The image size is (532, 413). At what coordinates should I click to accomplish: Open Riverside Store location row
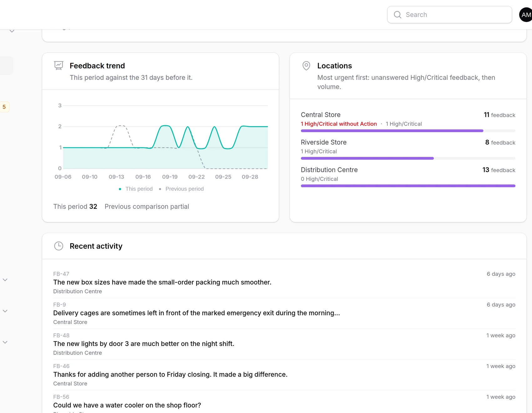pos(408,149)
